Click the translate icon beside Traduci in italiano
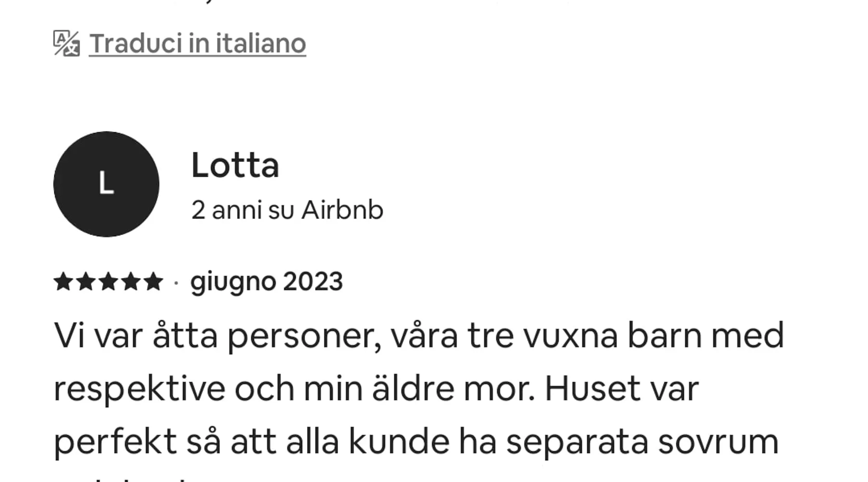The image size is (868, 482). point(67,43)
